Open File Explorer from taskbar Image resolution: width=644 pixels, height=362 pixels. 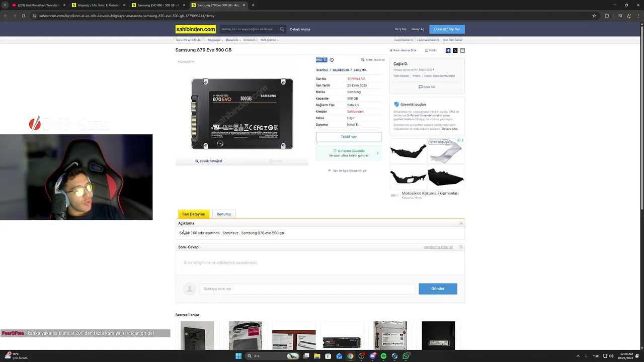pyautogui.click(x=317, y=356)
